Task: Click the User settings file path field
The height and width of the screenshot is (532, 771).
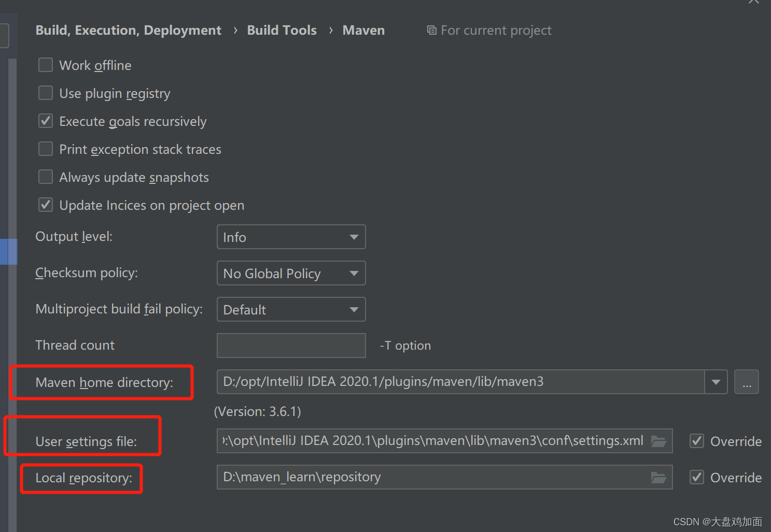Action: [x=445, y=441]
